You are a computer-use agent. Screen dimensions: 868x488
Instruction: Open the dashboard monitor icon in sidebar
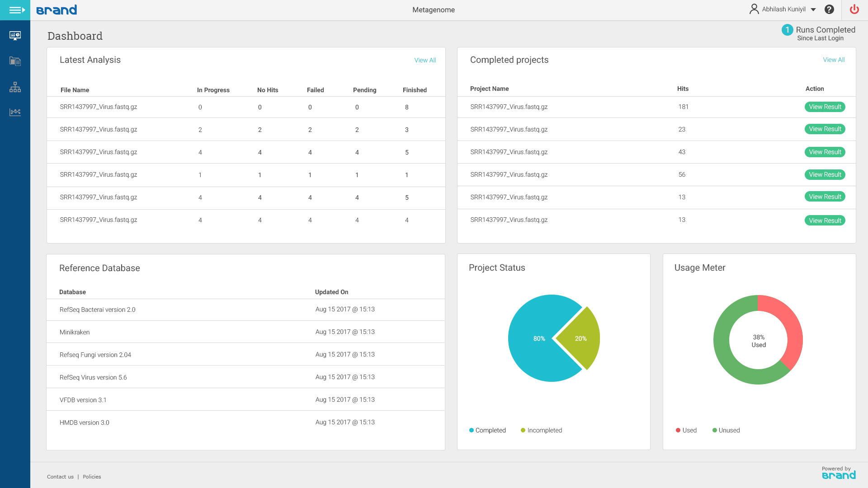tap(15, 36)
